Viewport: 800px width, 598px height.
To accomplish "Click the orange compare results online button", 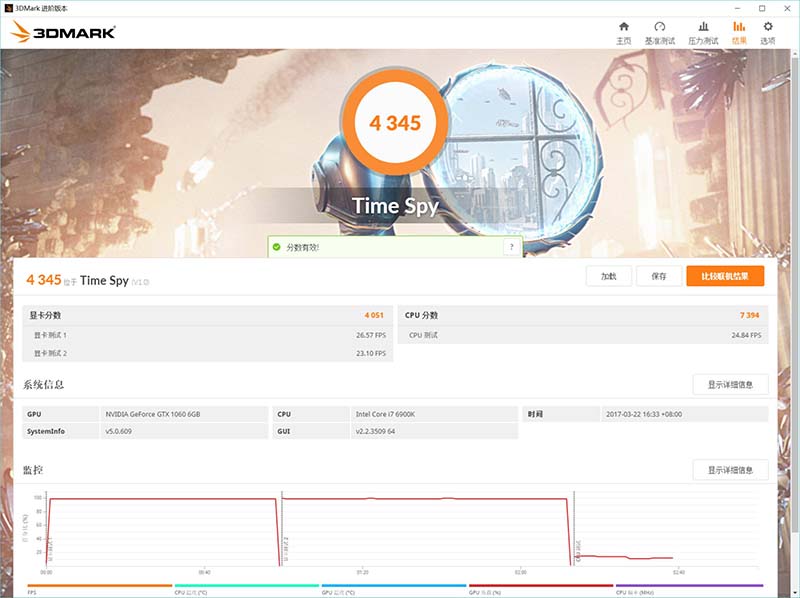I will (725, 276).
